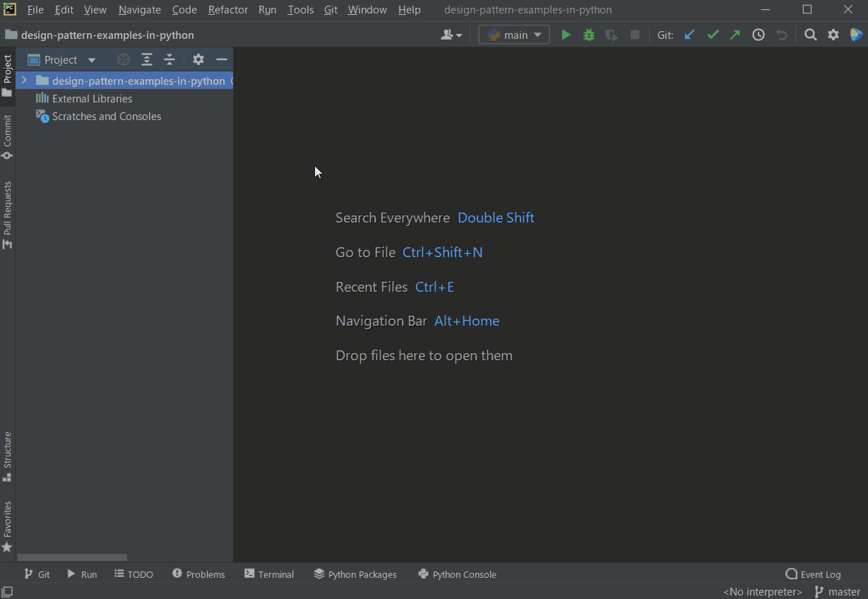Open the Run menu
This screenshot has width=868, height=599.
tap(267, 10)
